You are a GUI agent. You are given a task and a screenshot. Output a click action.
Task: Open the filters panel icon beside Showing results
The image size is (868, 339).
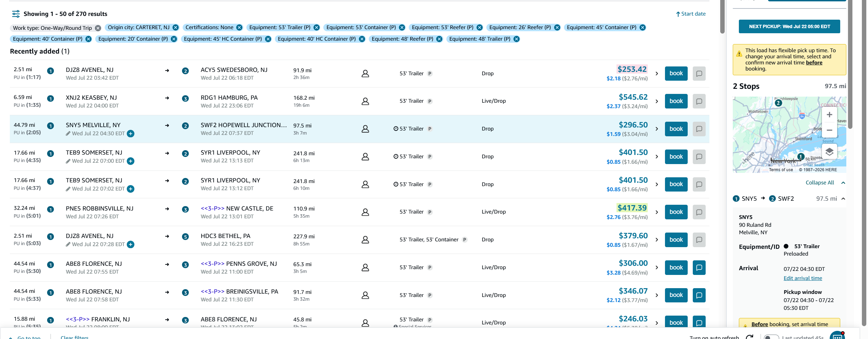16,14
